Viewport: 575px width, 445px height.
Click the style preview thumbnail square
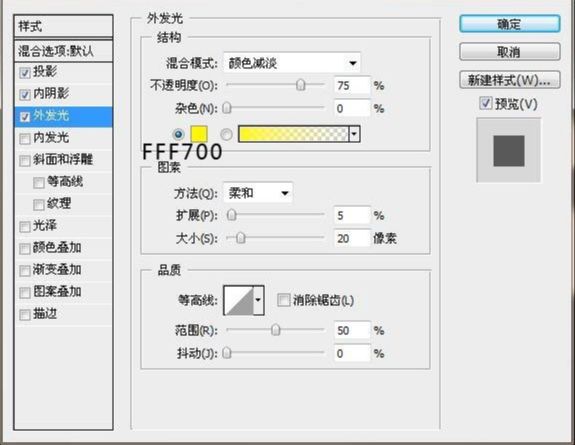coord(508,150)
